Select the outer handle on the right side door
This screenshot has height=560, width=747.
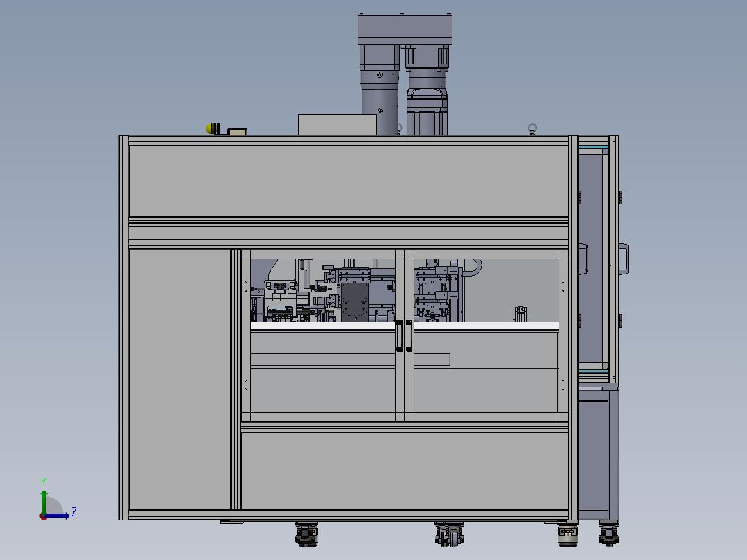click(x=624, y=259)
